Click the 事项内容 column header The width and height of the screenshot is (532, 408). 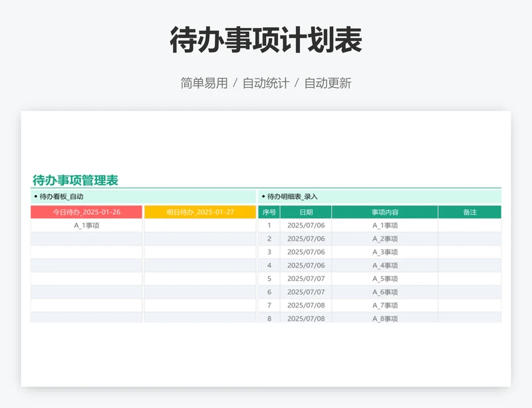point(385,212)
